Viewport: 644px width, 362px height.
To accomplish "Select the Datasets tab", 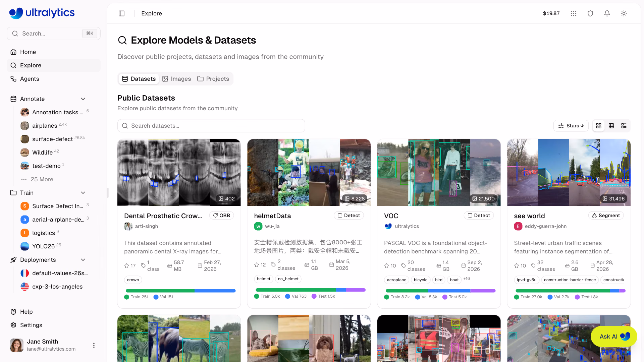I will tap(139, 79).
